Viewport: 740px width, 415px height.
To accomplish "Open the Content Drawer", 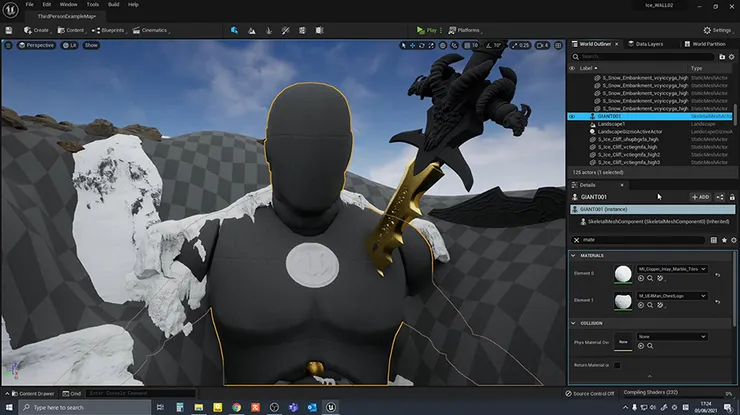I will point(32,393).
